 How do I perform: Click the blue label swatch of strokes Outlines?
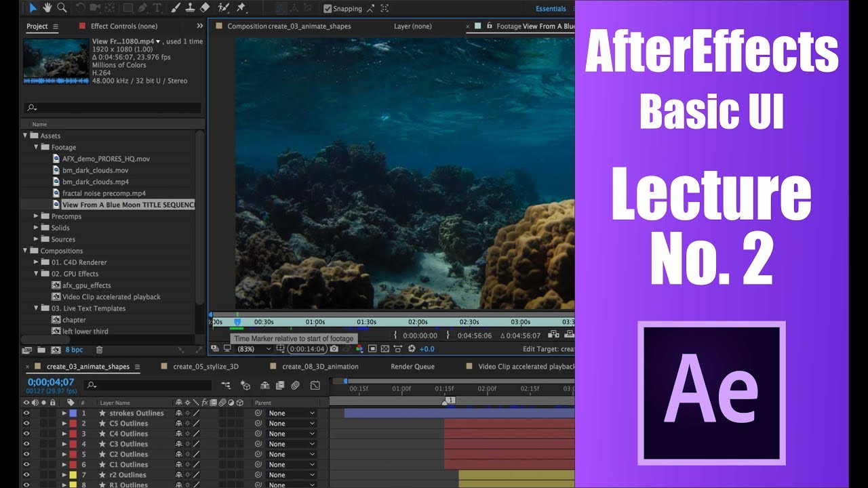(x=73, y=413)
